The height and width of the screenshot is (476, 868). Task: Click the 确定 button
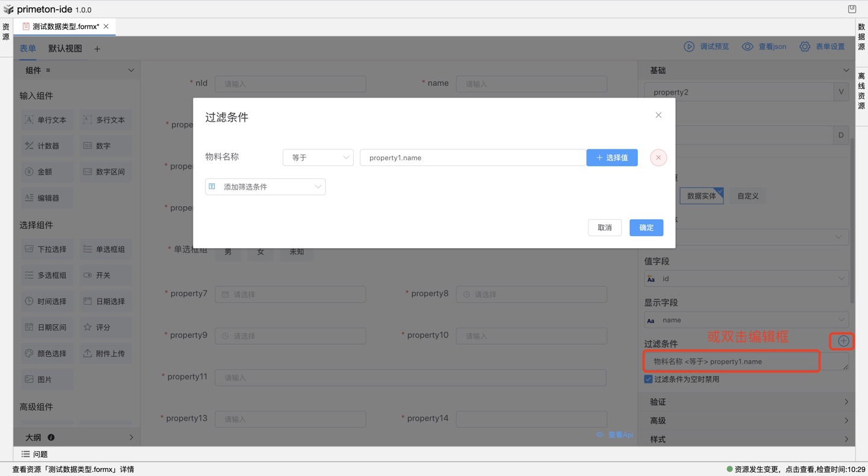(x=646, y=228)
